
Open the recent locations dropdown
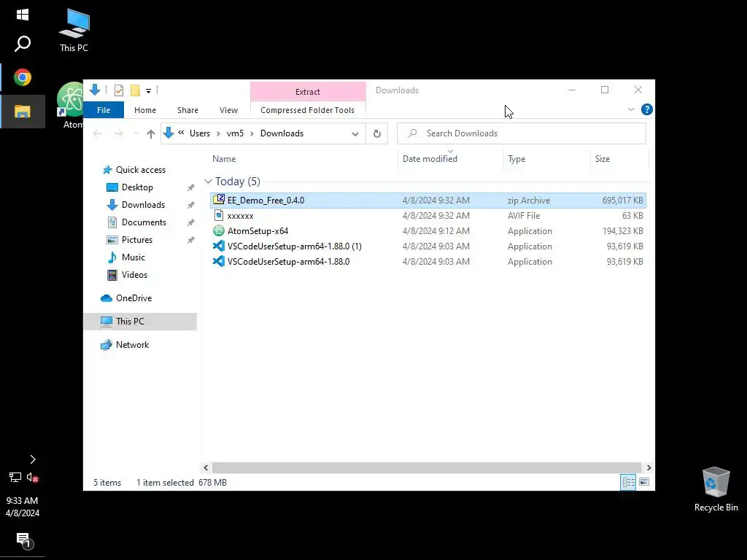136,134
